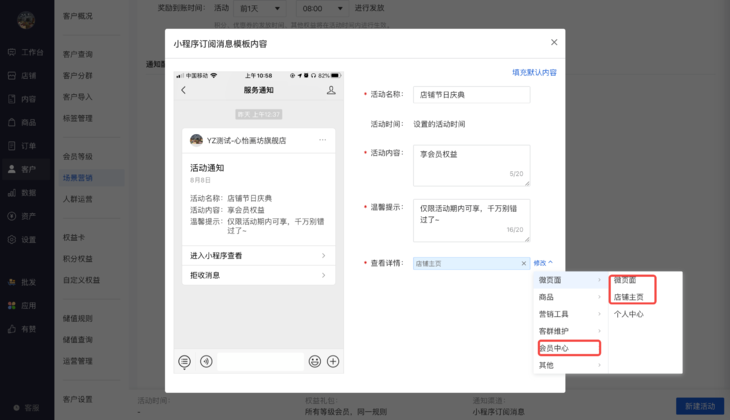Click the three-dot menu on message card
The image size is (730, 420).
pyautogui.click(x=322, y=140)
